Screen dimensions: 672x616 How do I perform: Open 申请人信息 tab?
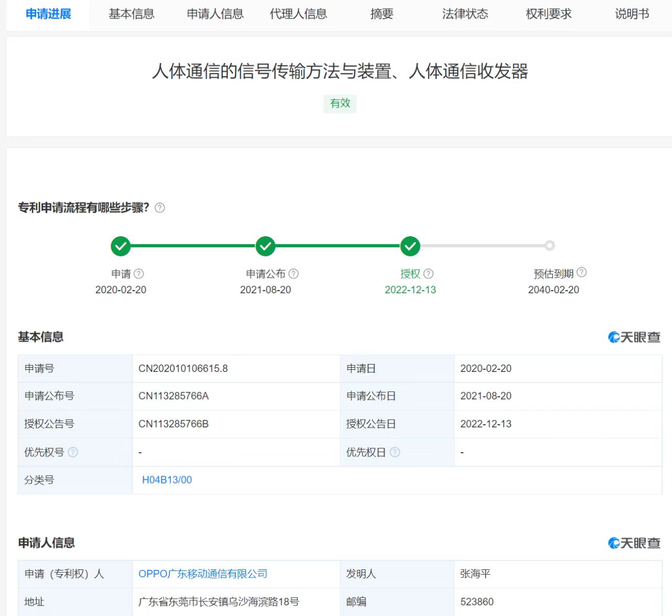[215, 14]
